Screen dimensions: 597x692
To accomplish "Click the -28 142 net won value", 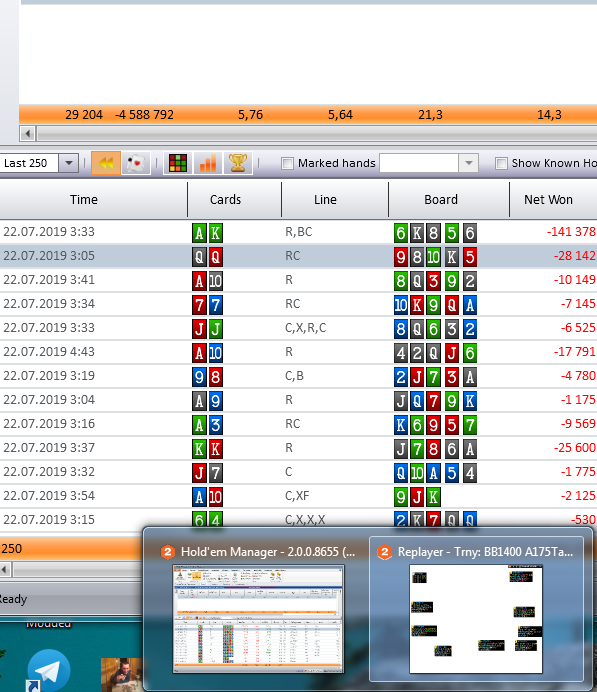I will click(574, 256).
